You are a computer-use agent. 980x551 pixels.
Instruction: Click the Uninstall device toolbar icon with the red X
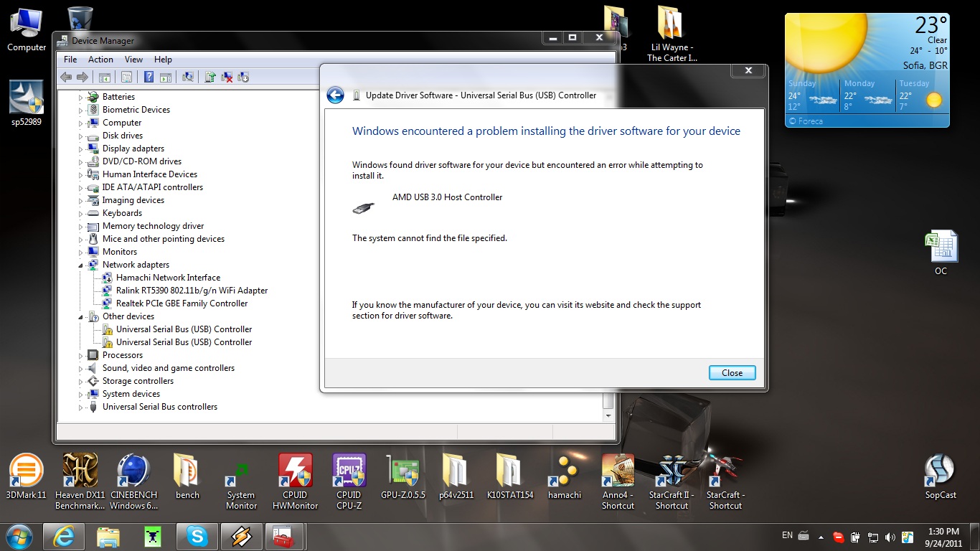click(227, 77)
